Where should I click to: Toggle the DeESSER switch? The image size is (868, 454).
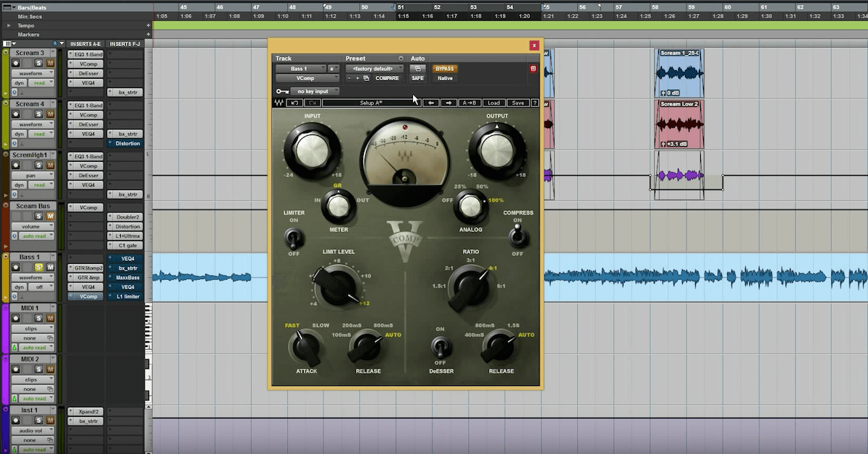click(x=439, y=346)
